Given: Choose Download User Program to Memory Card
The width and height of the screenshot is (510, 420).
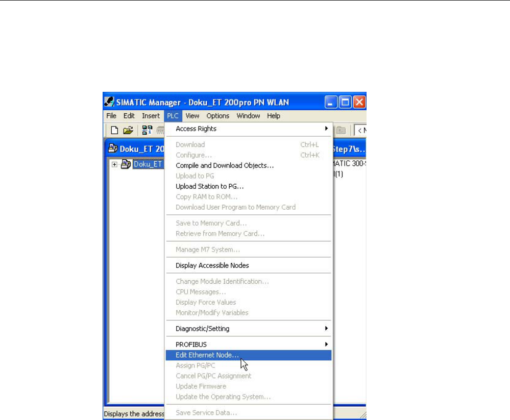Looking at the screenshot, I should coord(249,207).
